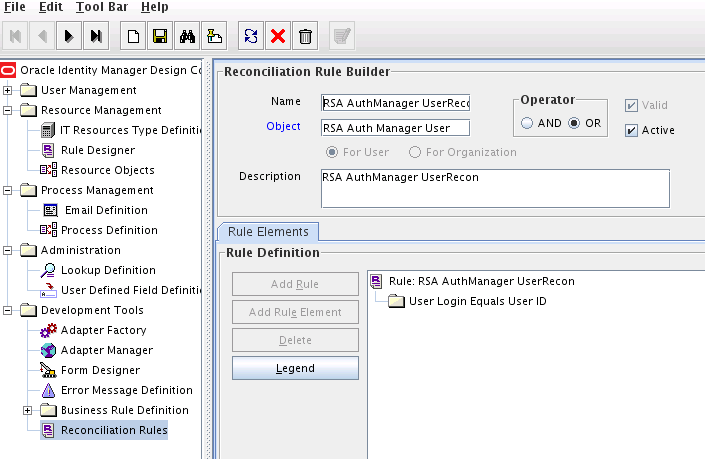Select the For Organization radio button
705x459 pixels.
pos(415,152)
